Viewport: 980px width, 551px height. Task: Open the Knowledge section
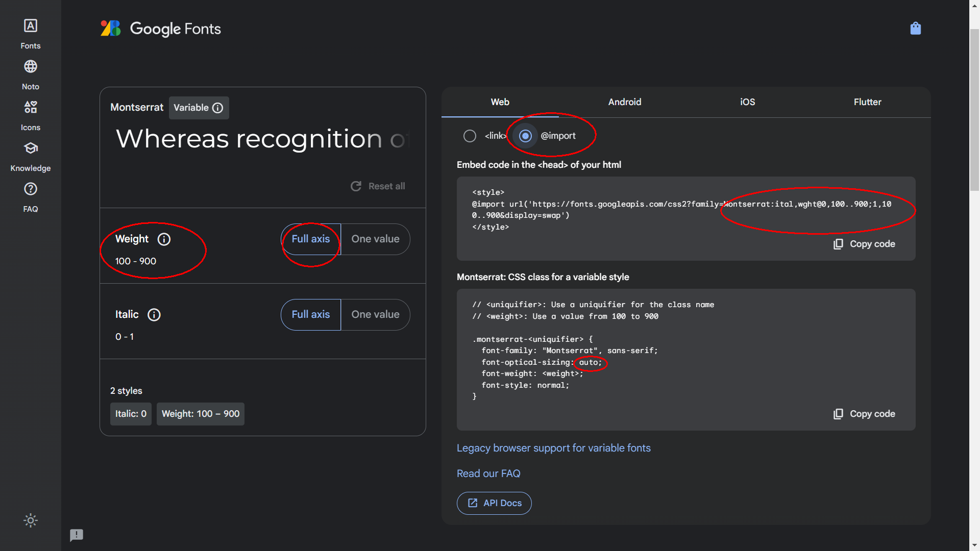coord(31,157)
